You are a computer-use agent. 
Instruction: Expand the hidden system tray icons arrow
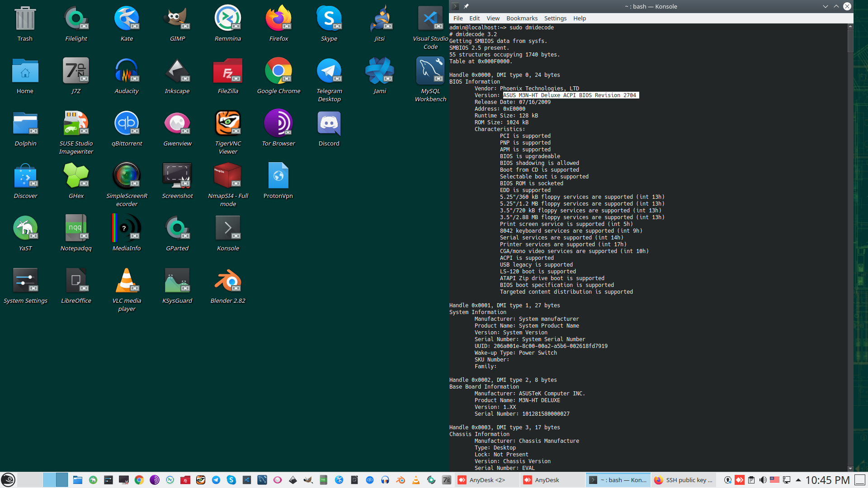[798, 480]
